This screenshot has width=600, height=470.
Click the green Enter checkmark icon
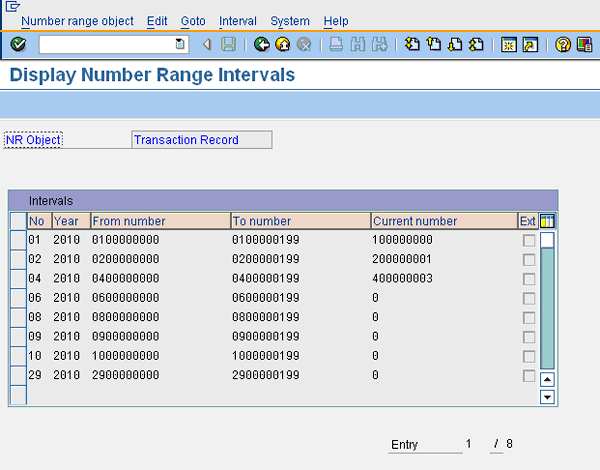point(18,44)
